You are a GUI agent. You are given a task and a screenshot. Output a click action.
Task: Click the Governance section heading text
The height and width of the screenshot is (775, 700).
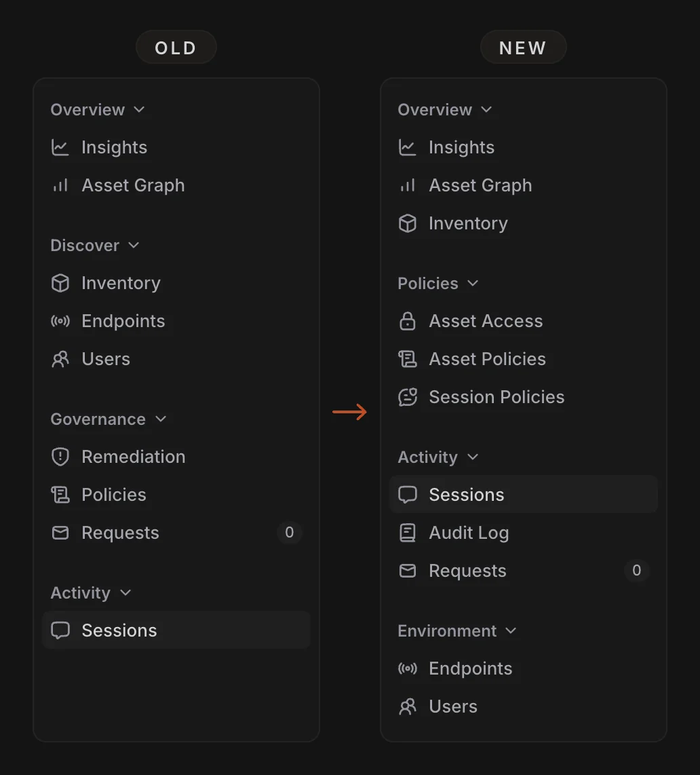(98, 419)
